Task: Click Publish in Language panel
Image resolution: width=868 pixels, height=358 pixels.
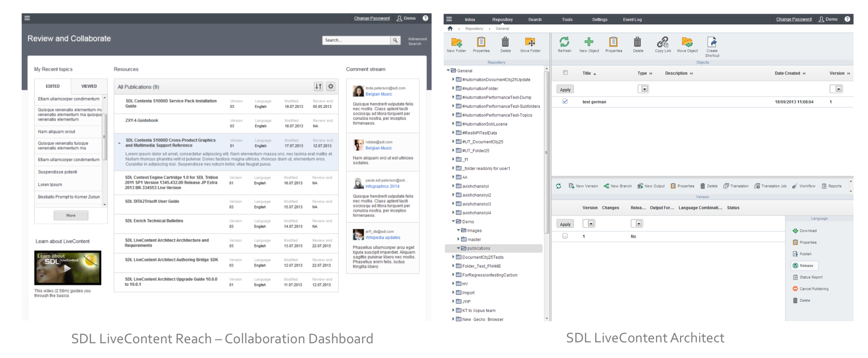Action: 802,254
